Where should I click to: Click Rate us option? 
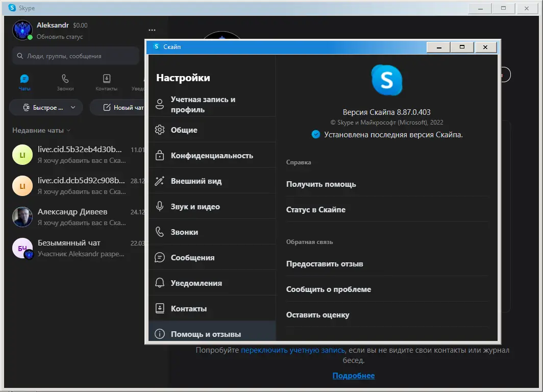[387, 314]
